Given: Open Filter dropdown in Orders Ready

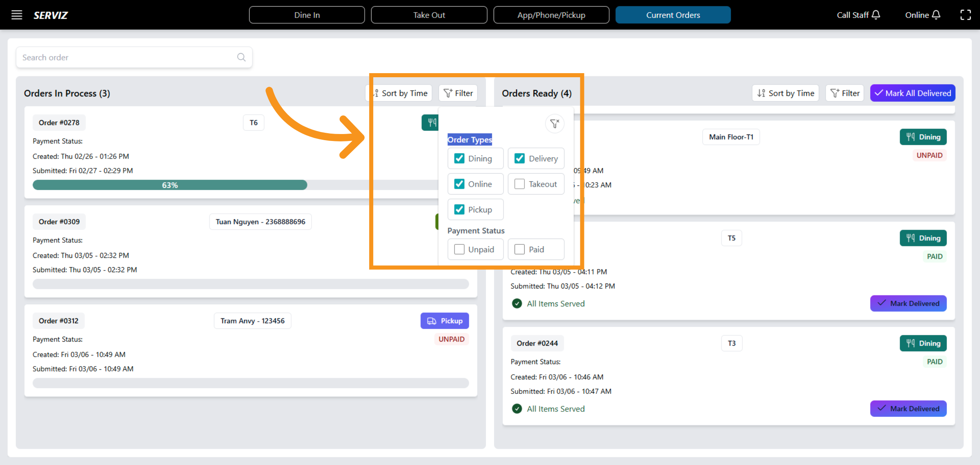Looking at the screenshot, I should (x=845, y=93).
